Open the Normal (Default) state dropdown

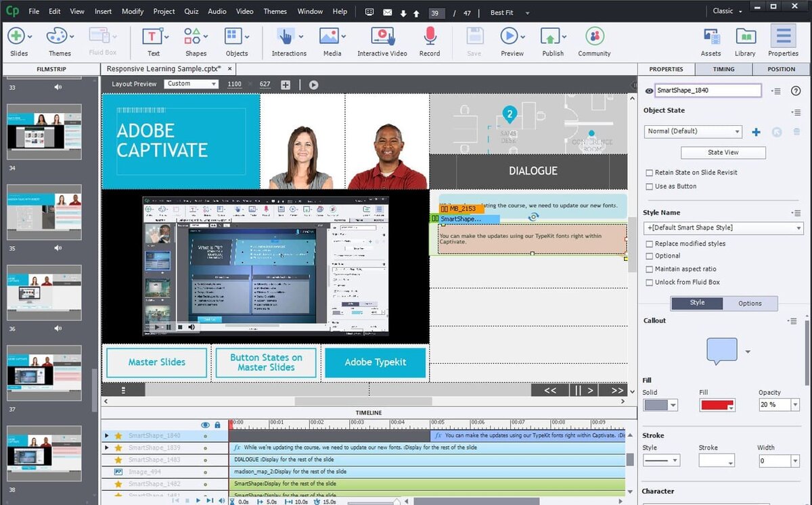pyautogui.click(x=693, y=131)
